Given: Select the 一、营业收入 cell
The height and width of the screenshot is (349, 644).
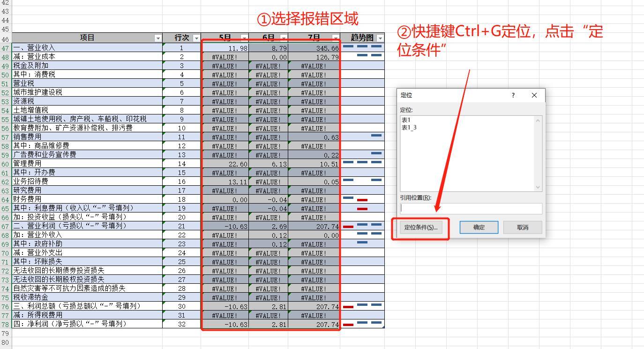Looking at the screenshot, I should tap(87, 47).
